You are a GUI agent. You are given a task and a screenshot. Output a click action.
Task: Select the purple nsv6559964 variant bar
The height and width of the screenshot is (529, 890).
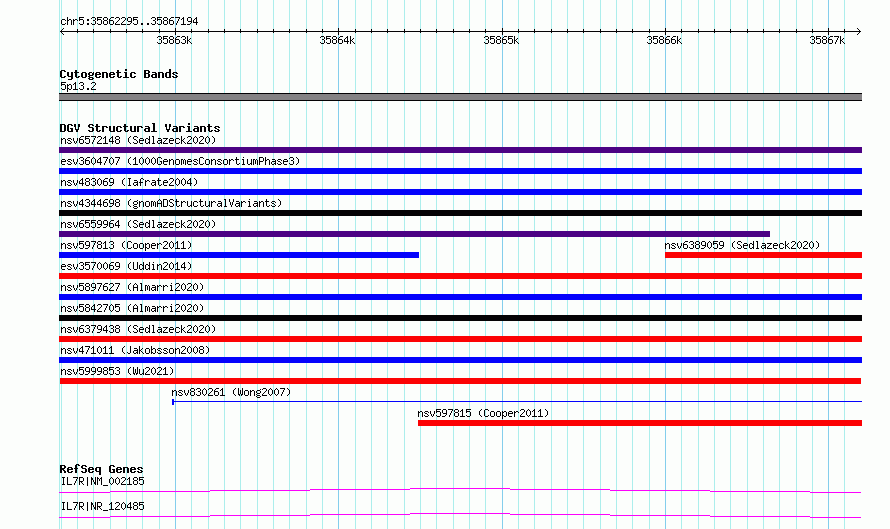click(414, 234)
